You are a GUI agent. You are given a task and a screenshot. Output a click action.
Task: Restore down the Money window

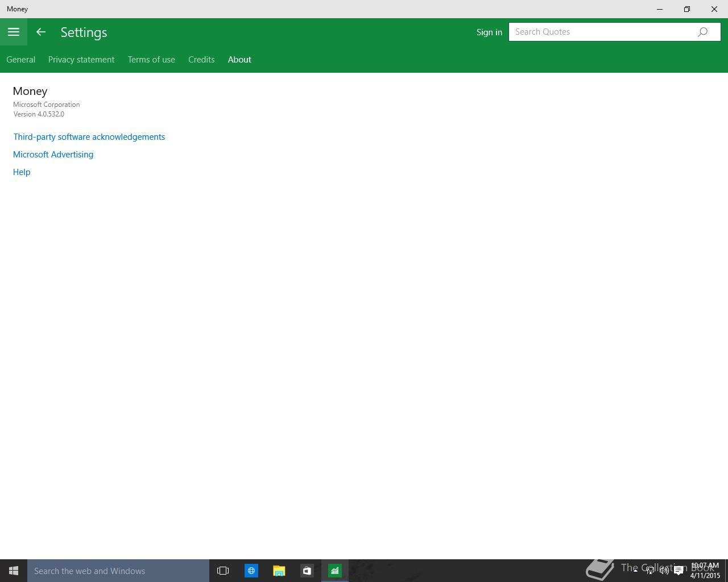[687, 9]
